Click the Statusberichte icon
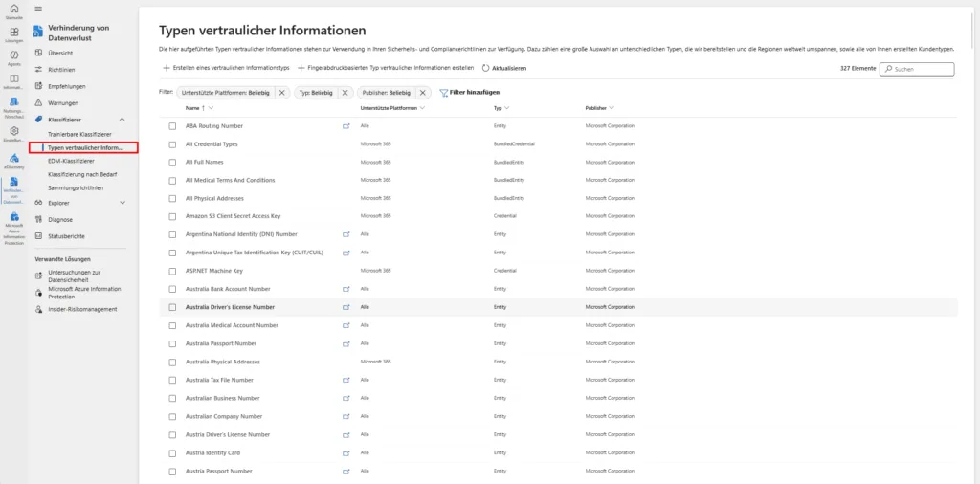This screenshot has height=484, width=980. pyautogui.click(x=38, y=236)
